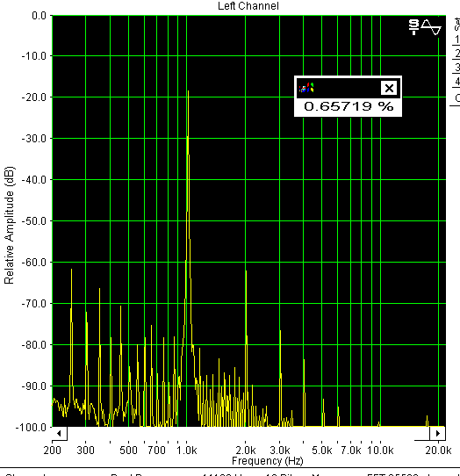
Task: Select the C tab below set 4
Action: coord(456,98)
